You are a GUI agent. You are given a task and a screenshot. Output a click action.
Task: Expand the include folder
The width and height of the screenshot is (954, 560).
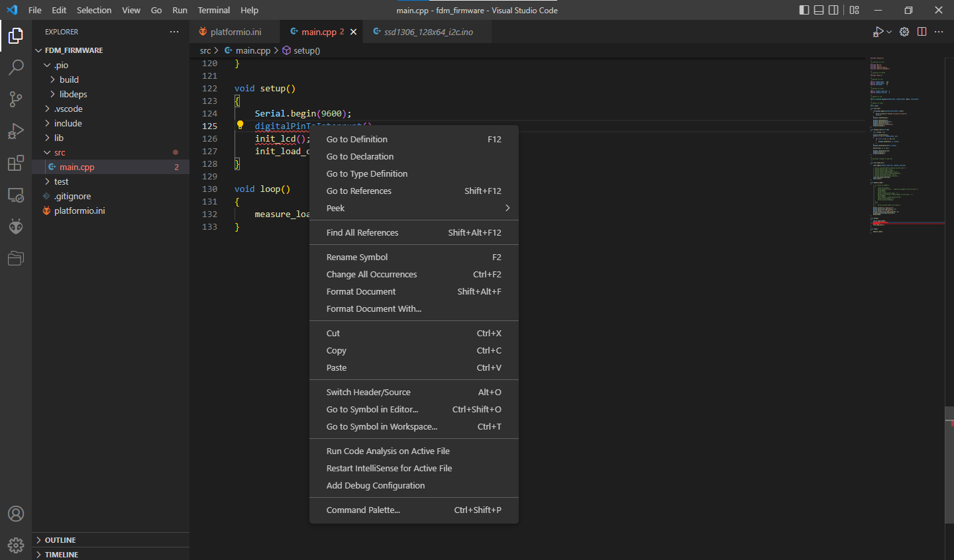111,123
